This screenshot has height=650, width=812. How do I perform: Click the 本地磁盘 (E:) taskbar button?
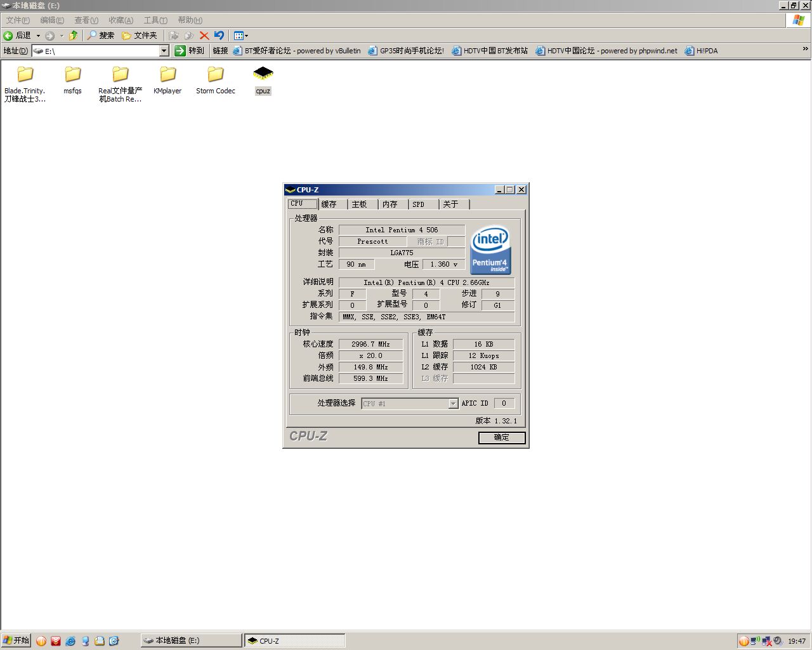191,641
